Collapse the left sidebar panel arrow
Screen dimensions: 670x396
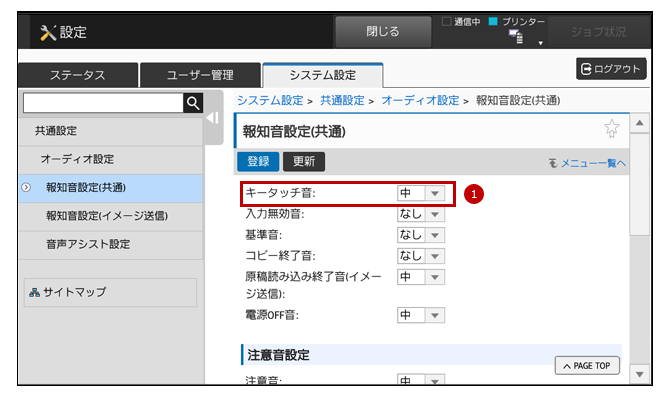pos(213,118)
